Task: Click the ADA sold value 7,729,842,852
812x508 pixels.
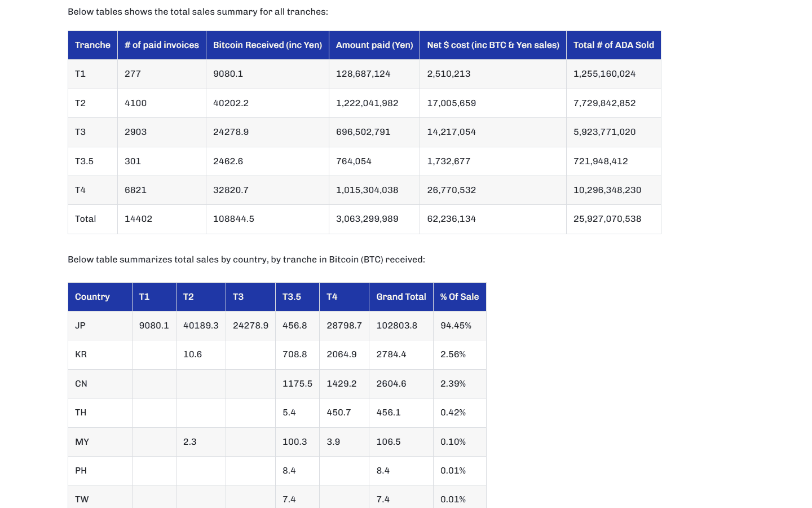Action: pos(604,103)
